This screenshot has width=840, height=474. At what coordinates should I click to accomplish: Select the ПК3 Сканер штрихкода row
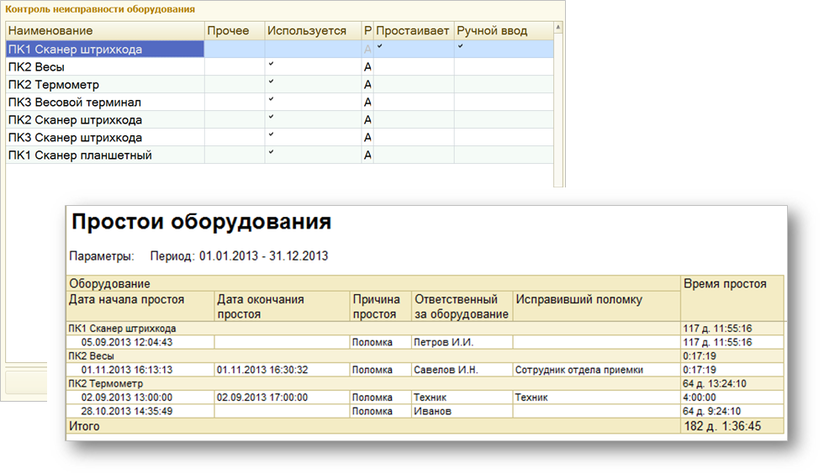(x=75, y=138)
